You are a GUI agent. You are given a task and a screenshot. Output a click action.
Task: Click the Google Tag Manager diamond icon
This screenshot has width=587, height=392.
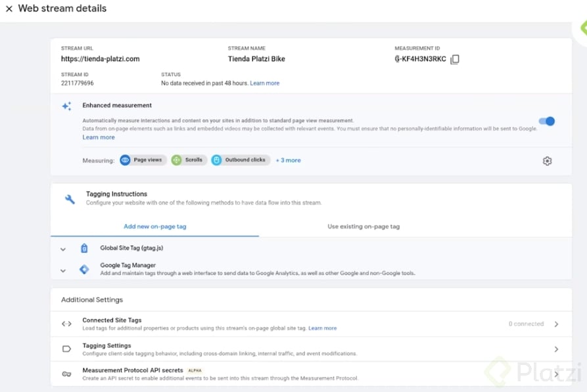tap(84, 269)
